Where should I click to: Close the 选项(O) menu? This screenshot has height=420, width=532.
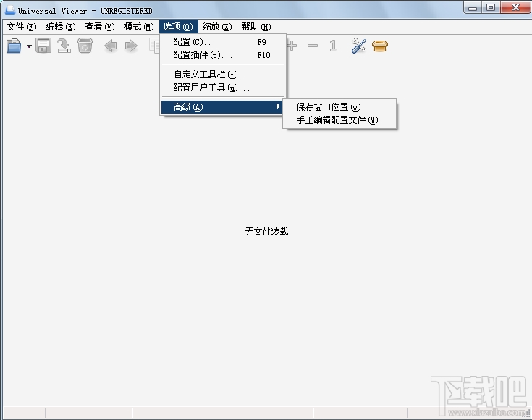pos(179,27)
